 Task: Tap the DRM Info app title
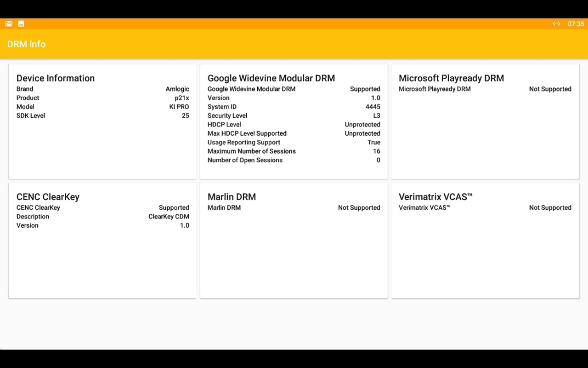(26, 44)
